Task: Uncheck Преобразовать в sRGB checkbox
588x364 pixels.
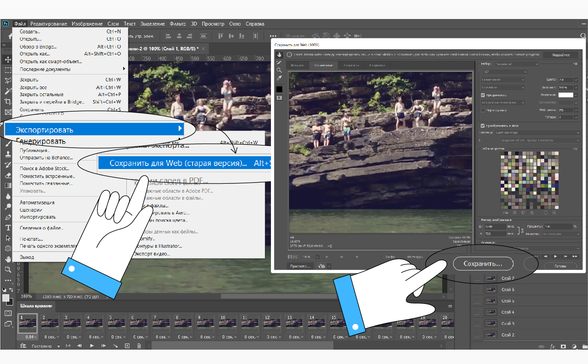Action: coord(483,126)
